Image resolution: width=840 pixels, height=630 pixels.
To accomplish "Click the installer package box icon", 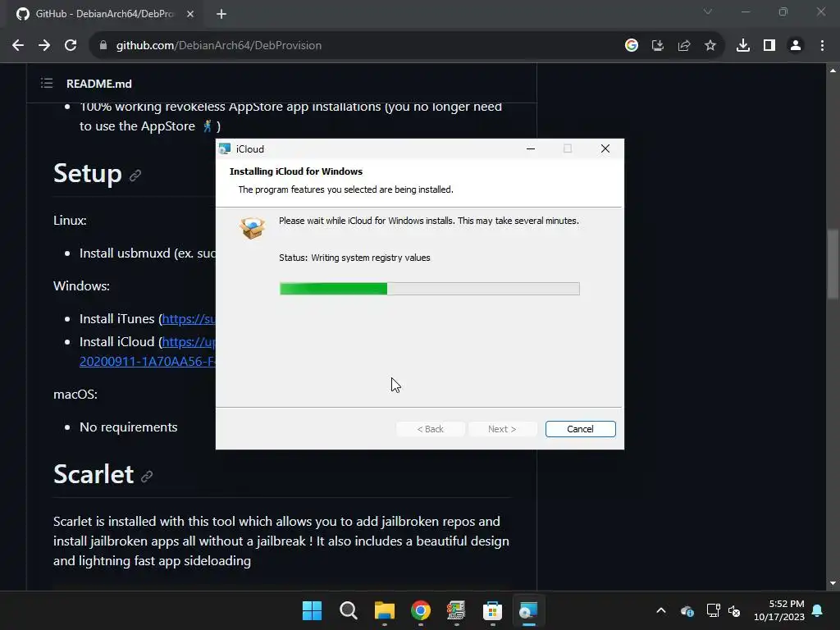I will [252, 228].
